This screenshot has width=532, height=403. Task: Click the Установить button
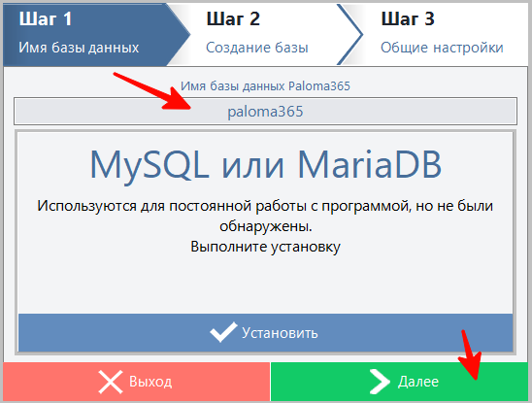click(x=265, y=333)
